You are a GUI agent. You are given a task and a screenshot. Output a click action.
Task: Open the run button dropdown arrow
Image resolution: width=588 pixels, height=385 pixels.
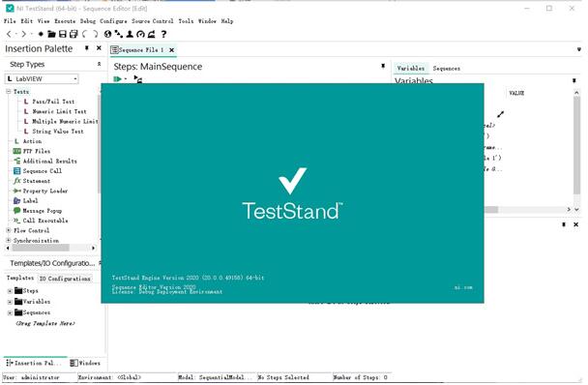[x=126, y=78]
